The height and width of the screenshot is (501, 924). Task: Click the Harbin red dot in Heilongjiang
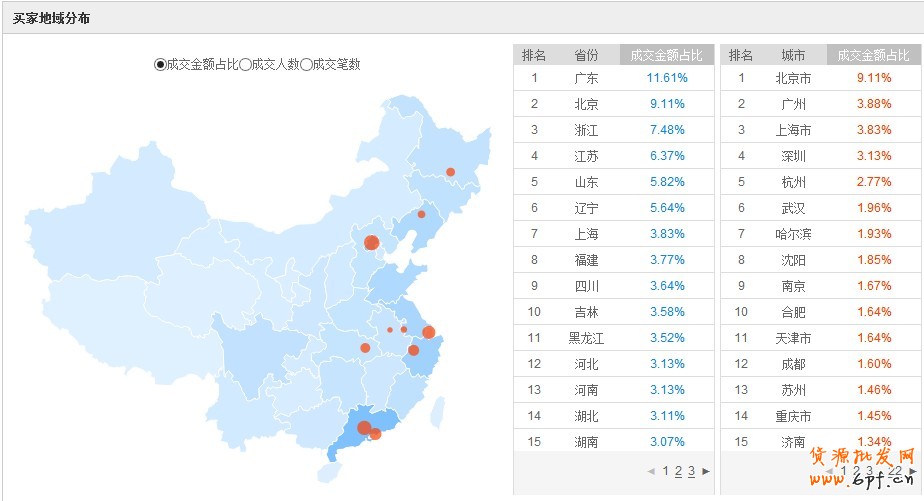[450, 172]
